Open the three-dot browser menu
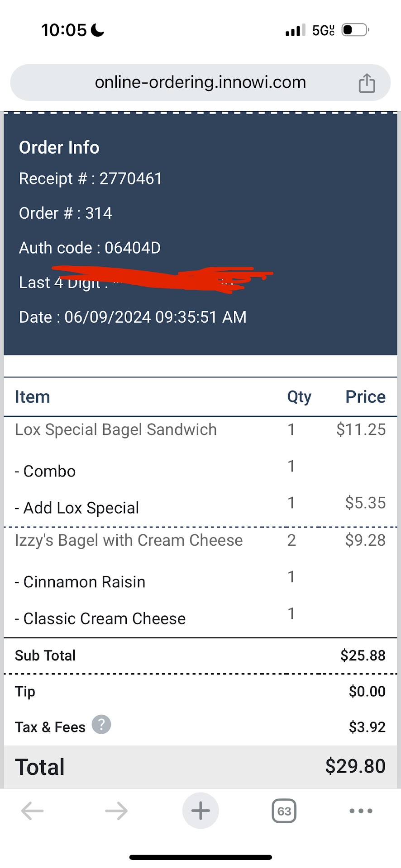Image resolution: width=401 pixels, height=868 pixels. pos(361,811)
